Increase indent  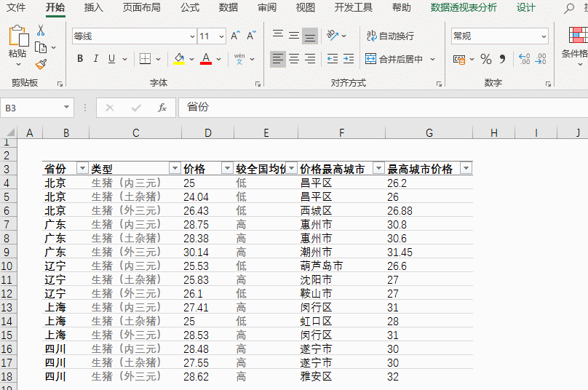click(349, 59)
